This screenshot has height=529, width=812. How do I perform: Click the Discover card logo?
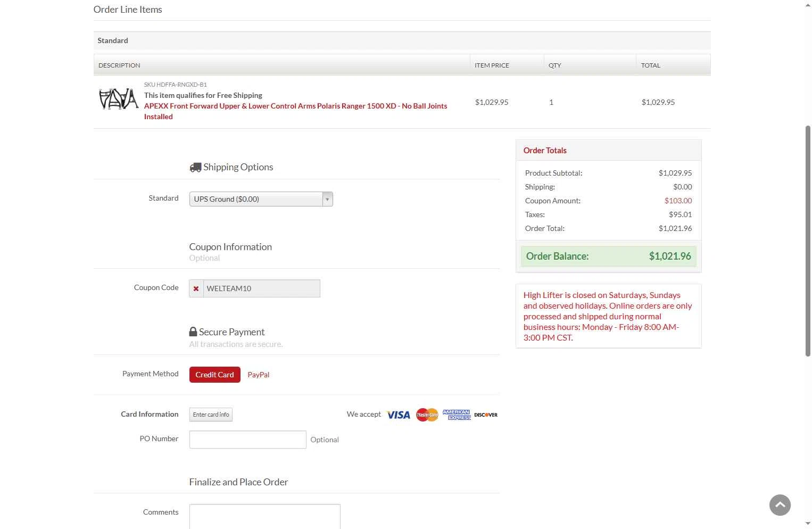point(486,415)
